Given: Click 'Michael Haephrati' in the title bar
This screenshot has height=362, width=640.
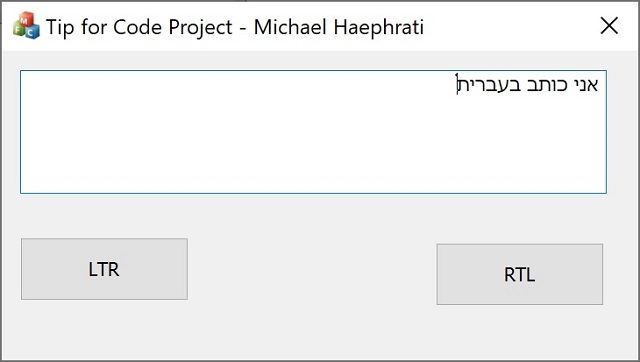Looking at the screenshot, I should [x=338, y=27].
